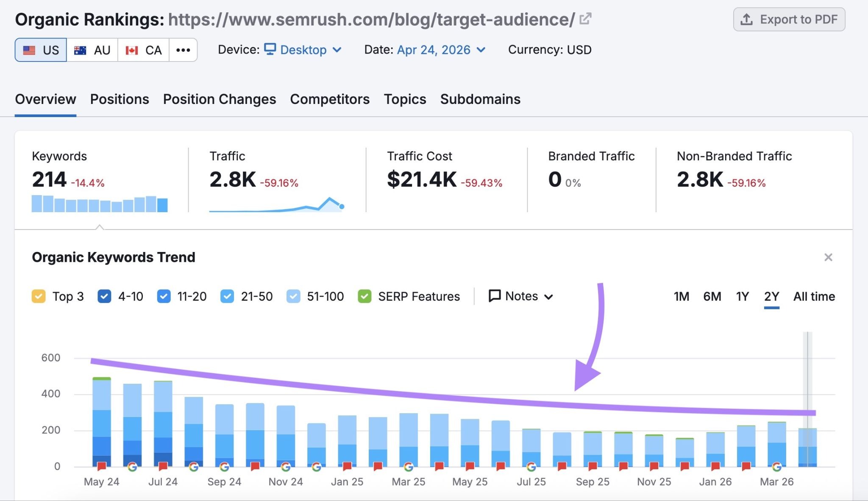Open the Apr 24, 2026 date picker
This screenshot has height=501, width=868.
pyautogui.click(x=441, y=50)
